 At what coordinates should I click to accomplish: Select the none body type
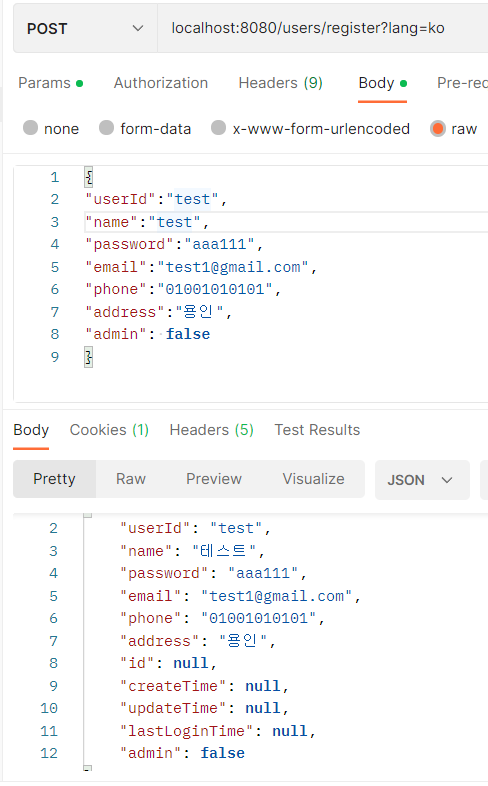51,128
